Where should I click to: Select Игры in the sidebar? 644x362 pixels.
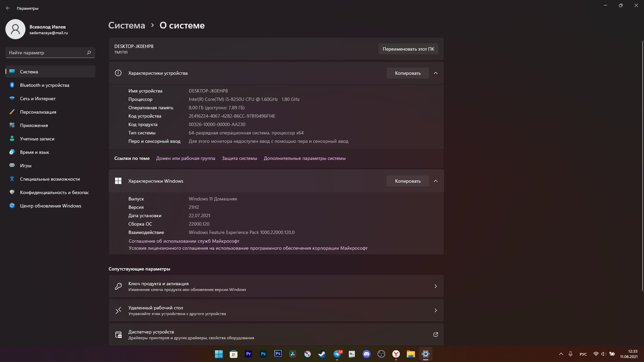pyautogui.click(x=50, y=165)
